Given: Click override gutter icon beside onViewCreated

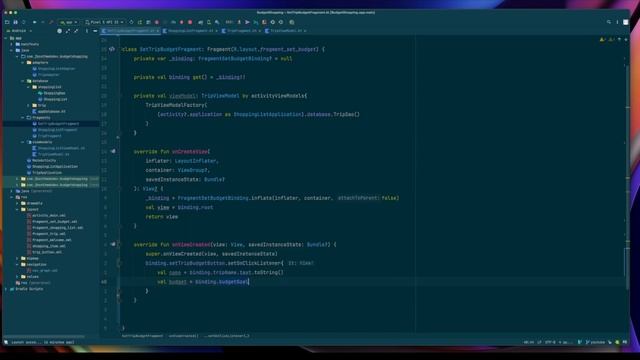Looking at the screenshot, I should [x=113, y=244].
